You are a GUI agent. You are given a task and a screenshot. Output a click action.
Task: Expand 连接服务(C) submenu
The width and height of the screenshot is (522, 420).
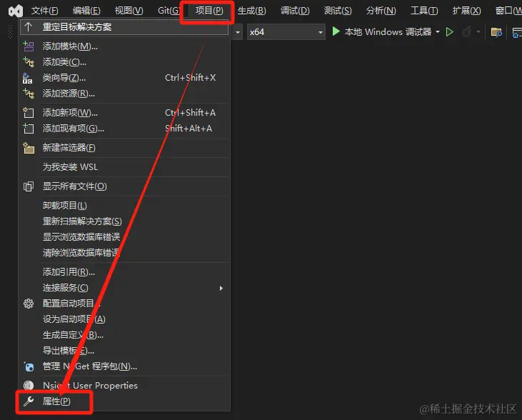coord(124,288)
